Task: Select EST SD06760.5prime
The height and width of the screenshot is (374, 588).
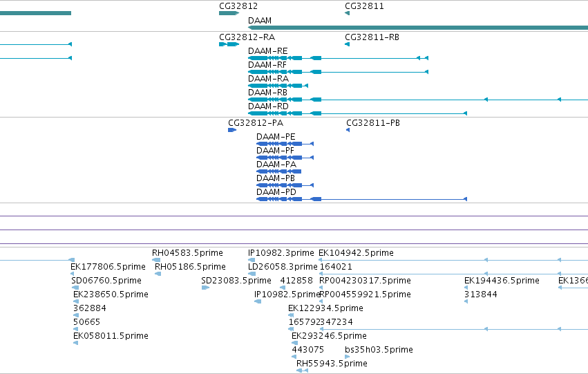Action: pos(106,281)
